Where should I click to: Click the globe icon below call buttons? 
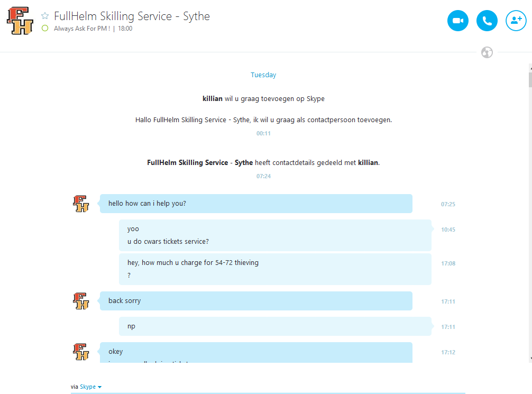[487, 52]
